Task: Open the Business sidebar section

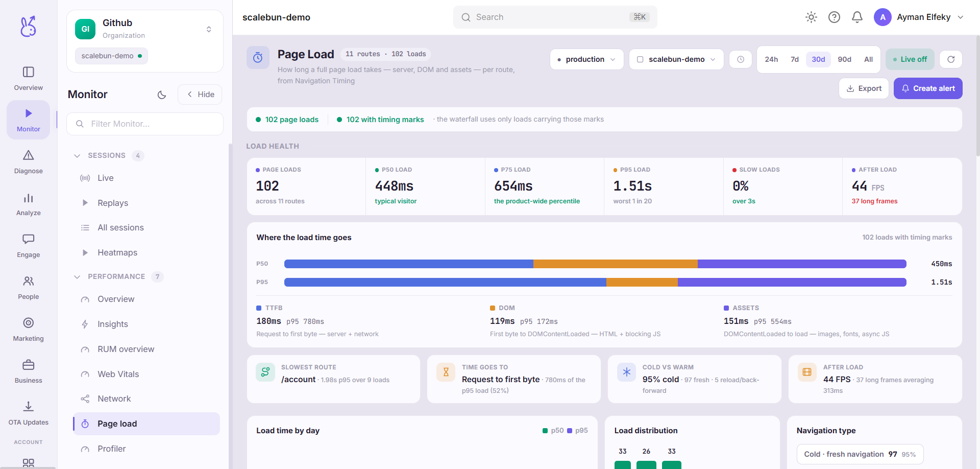Action: coord(29,371)
